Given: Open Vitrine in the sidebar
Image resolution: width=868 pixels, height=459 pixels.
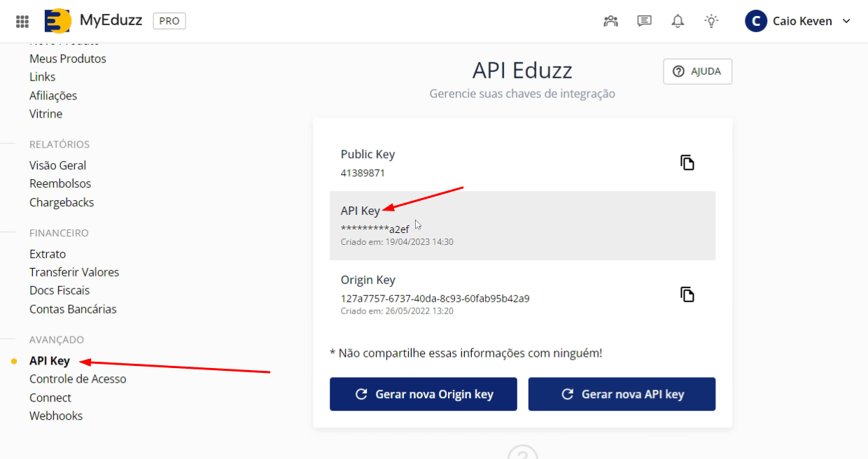Looking at the screenshot, I should (x=45, y=113).
